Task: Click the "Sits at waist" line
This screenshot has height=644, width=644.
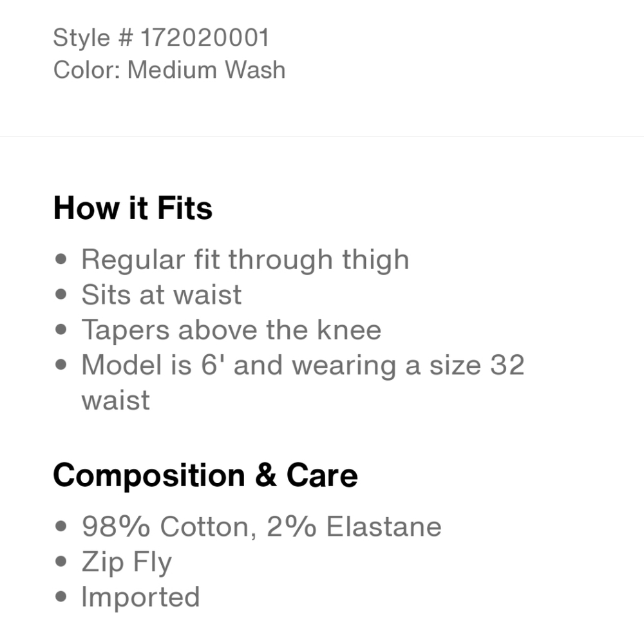Action: [x=161, y=294]
